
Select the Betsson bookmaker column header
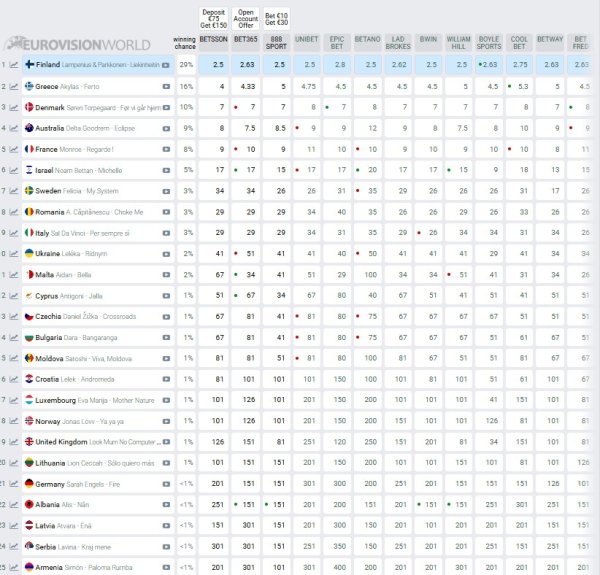click(x=214, y=43)
